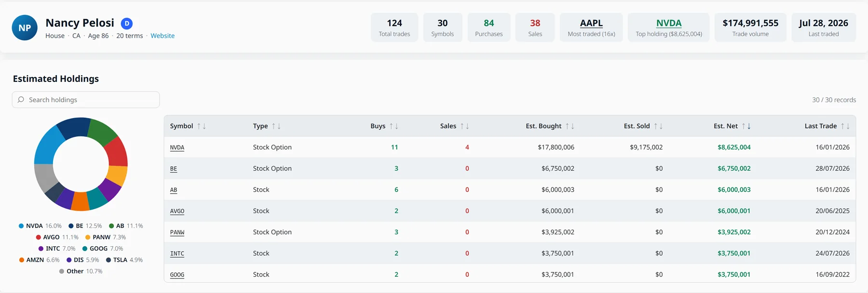
Task: Click the 38 Sales card
Action: 535,27
